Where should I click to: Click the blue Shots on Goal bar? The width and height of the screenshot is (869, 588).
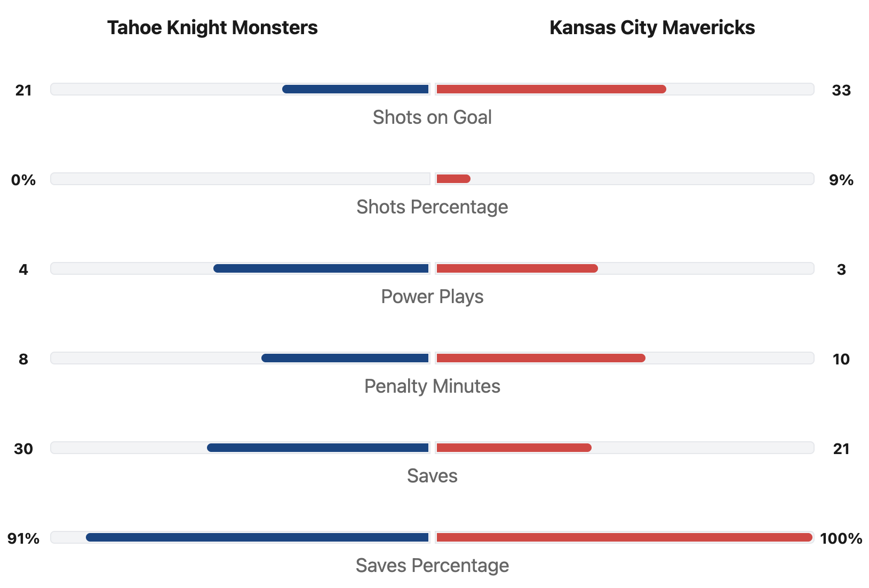[356, 89]
